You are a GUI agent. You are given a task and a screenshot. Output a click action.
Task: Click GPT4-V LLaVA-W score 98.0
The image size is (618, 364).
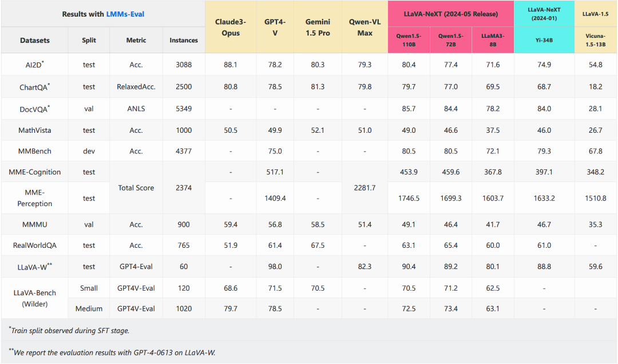tap(275, 267)
